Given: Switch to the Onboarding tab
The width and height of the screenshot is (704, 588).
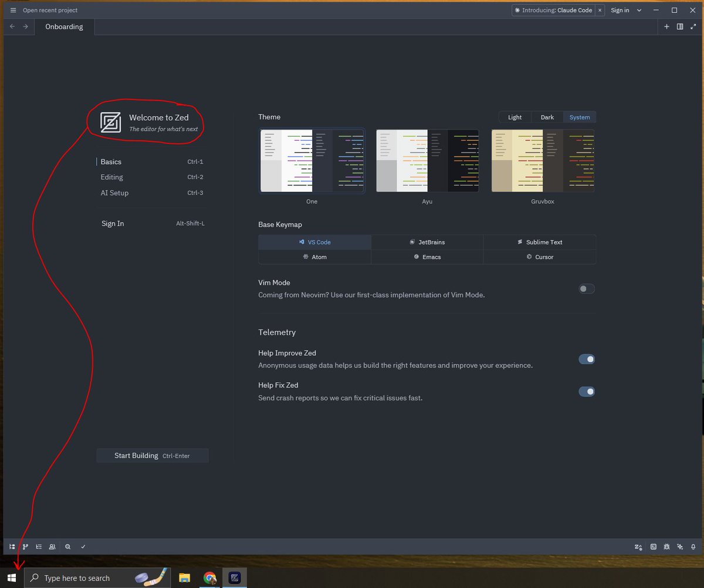Looking at the screenshot, I should click(65, 26).
